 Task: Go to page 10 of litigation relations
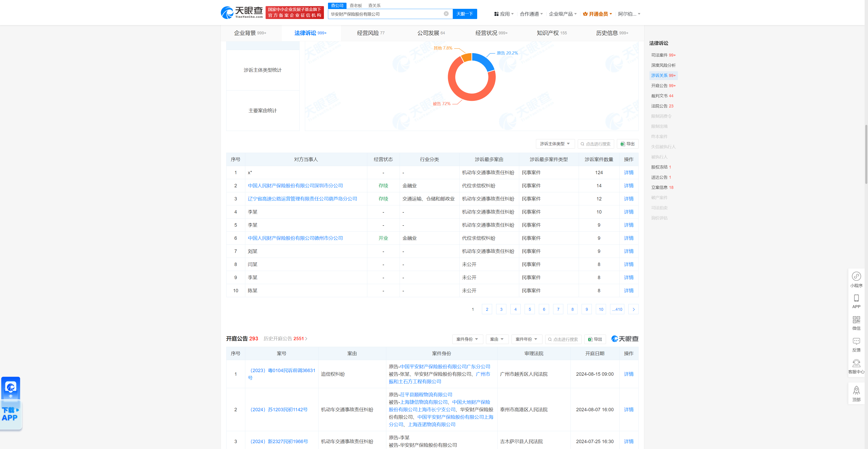pyautogui.click(x=601, y=309)
